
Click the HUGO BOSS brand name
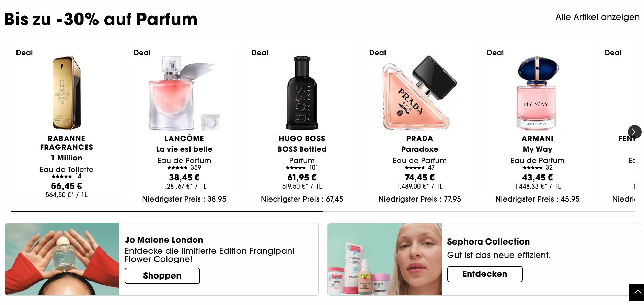coord(302,139)
